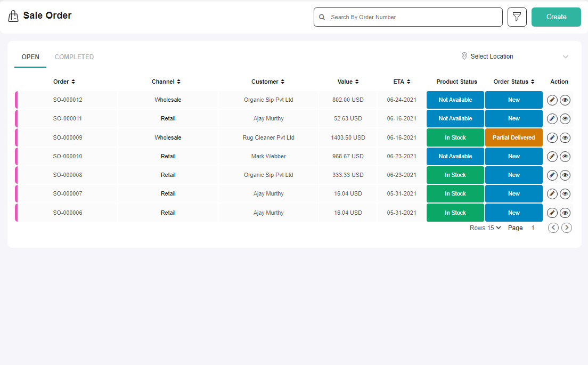588x365 pixels.
Task: Edit order SO-000009 with pencil icon
Action: (552, 137)
